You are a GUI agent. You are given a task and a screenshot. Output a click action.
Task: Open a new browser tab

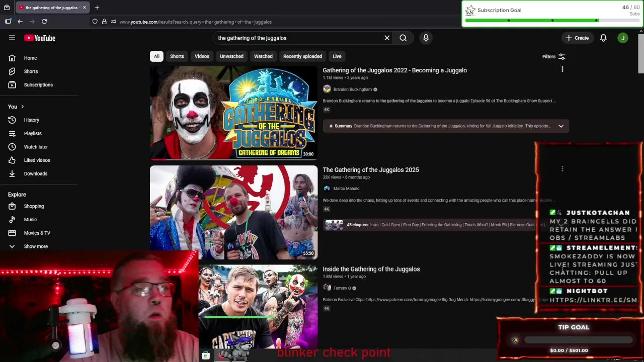tap(97, 8)
